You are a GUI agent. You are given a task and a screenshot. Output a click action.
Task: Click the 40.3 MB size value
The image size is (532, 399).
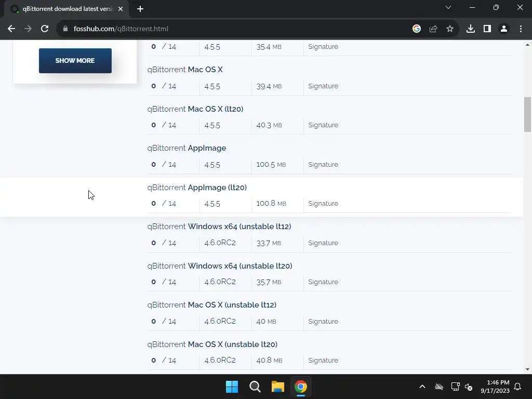pyautogui.click(x=269, y=125)
